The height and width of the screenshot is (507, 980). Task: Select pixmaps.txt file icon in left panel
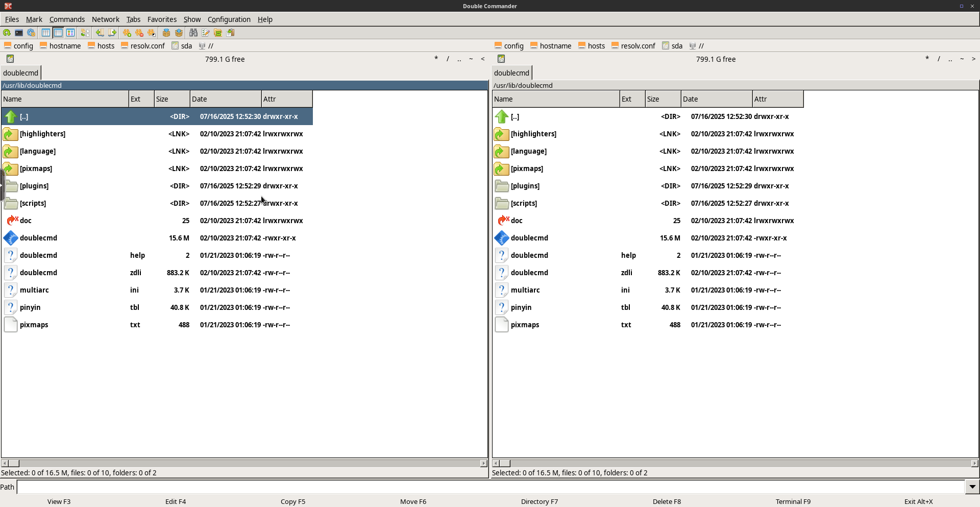(x=11, y=325)
